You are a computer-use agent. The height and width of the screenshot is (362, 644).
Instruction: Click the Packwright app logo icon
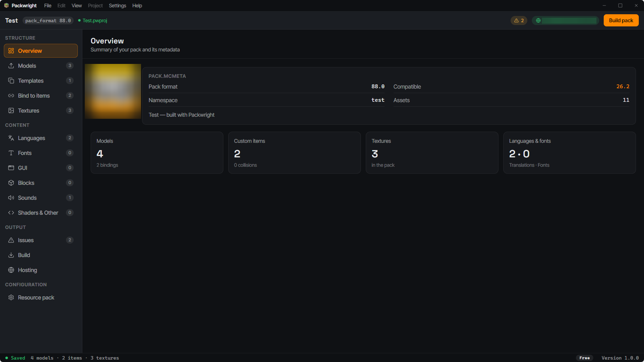click(6, 6)
